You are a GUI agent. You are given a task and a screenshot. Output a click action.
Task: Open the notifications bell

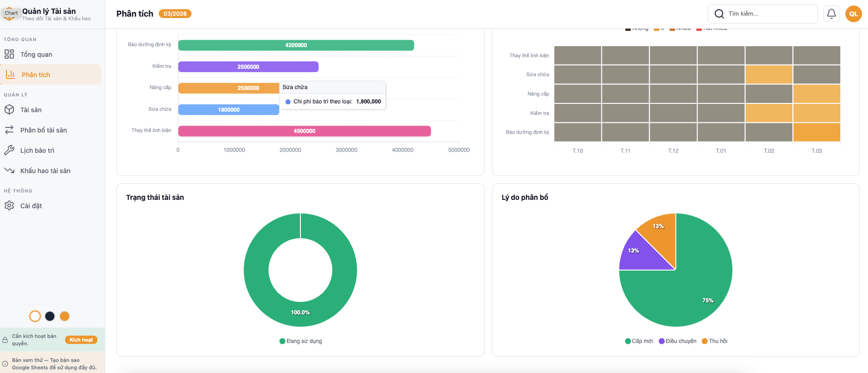[831, 14]
